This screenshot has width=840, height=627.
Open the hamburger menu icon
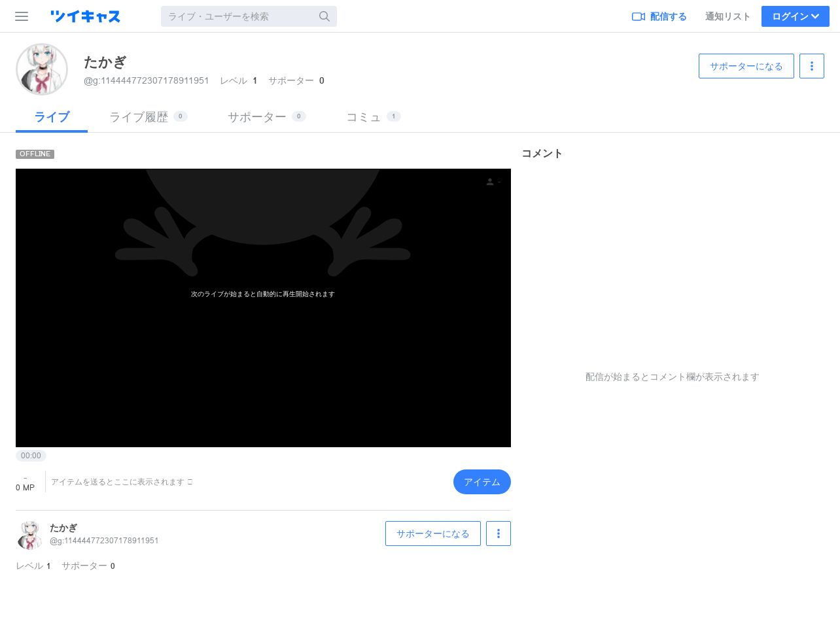[22, 16]
